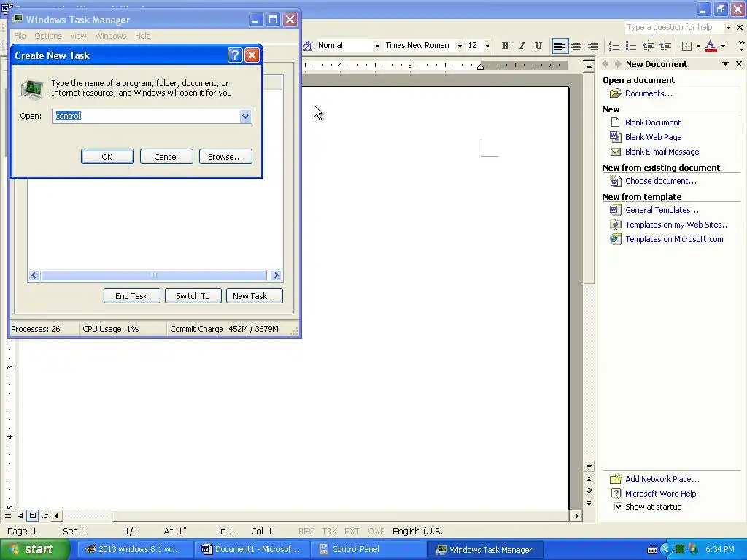The height and width of the screenshot is (560, 747).
Task: Click End Task in Task Manager
Action: point(131,296)
